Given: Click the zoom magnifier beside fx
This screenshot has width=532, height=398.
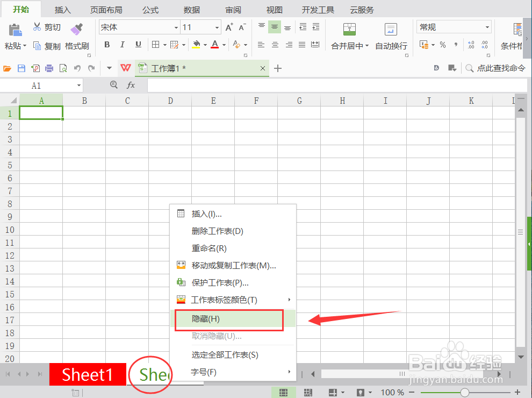Looking at the screenshot, I should pos(114,84).
